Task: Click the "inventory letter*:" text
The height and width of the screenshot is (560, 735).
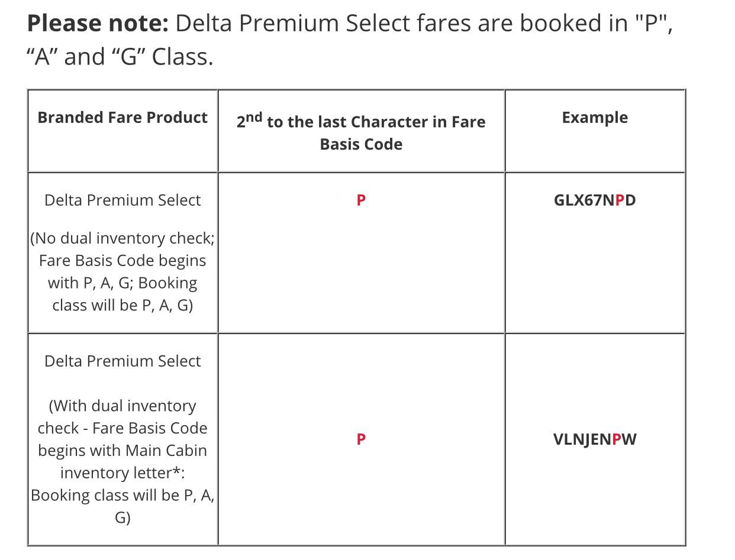Action: [x=122, y=473]
